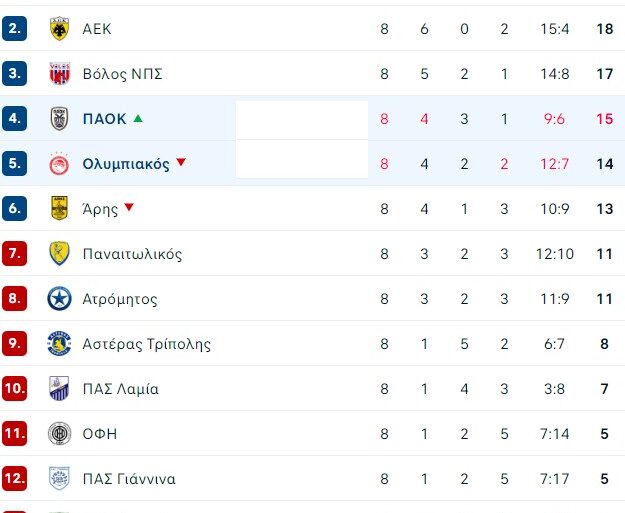Click the ΟΦΗ club logo
The image size is (625, 513).
(60, 434)
